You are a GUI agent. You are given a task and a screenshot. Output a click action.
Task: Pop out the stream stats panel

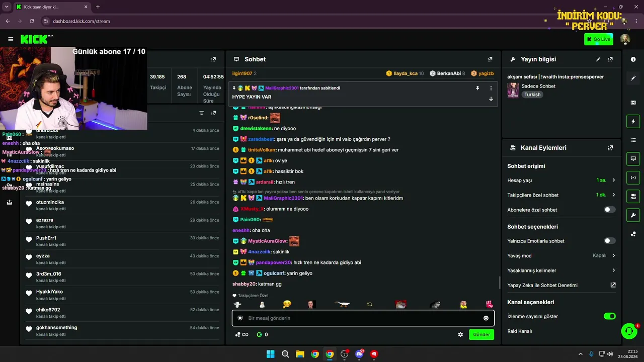pos(213,59)
